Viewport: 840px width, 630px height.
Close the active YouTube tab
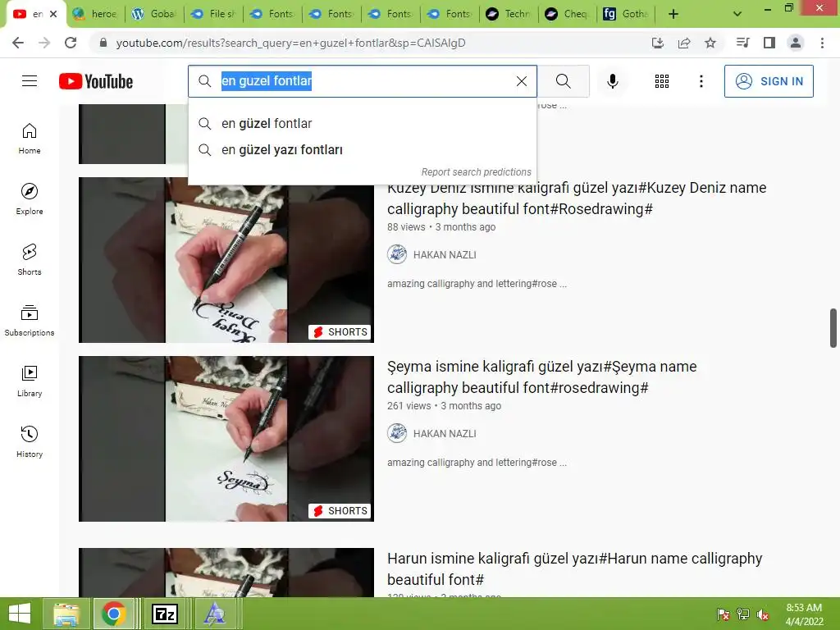(x=53, y=14)
